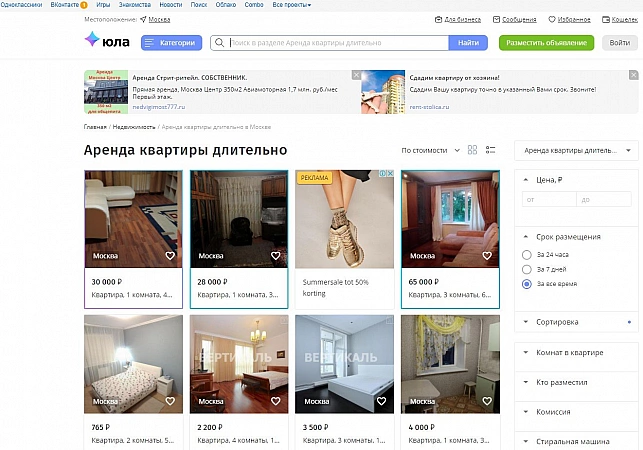Screen dimensions: 643x450
Task: Expand the Кто разместил filter
Action: [576, 382]
